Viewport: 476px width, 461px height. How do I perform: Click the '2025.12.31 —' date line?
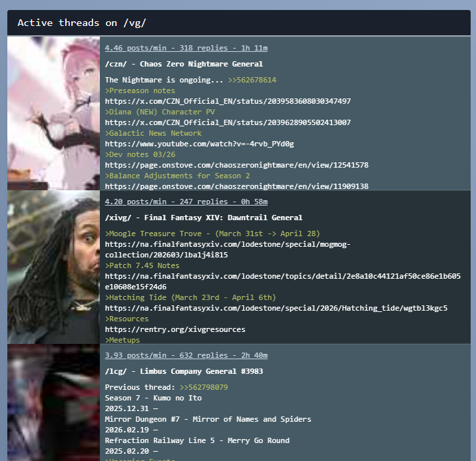click(131, 408)
